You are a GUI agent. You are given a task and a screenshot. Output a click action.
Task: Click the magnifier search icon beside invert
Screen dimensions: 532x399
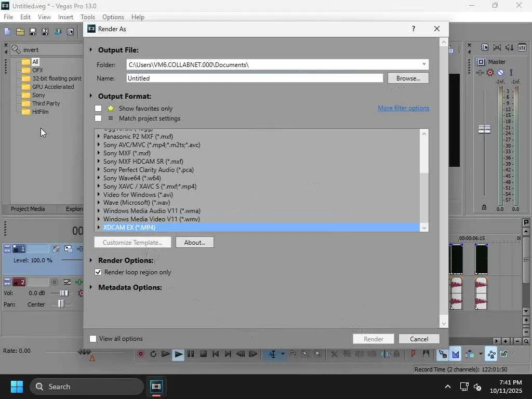point(16,49)
